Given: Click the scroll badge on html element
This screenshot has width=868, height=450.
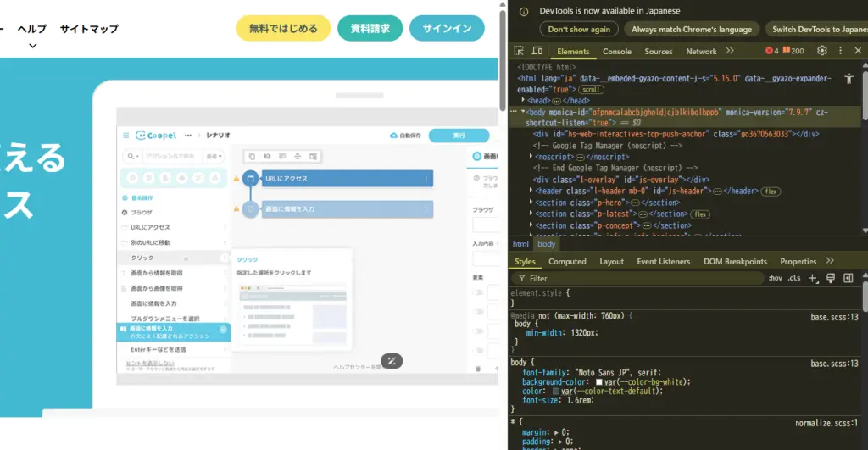Looking at the screenshot, I should (591, 90).
